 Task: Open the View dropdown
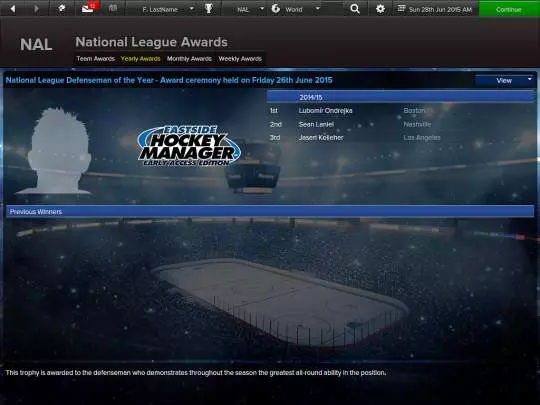(x=505, y=81)
